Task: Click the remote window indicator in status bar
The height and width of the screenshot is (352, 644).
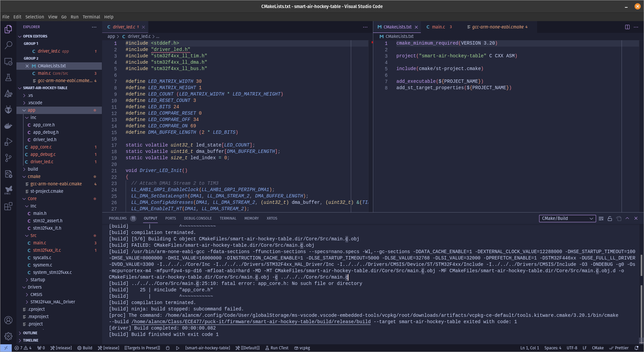Action: click(x=6, y=348)
